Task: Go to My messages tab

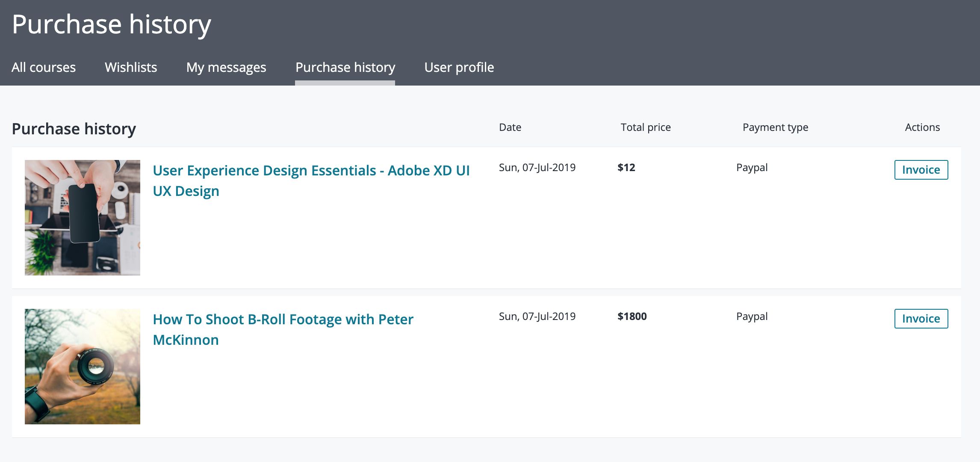Action: pos(226,67)
